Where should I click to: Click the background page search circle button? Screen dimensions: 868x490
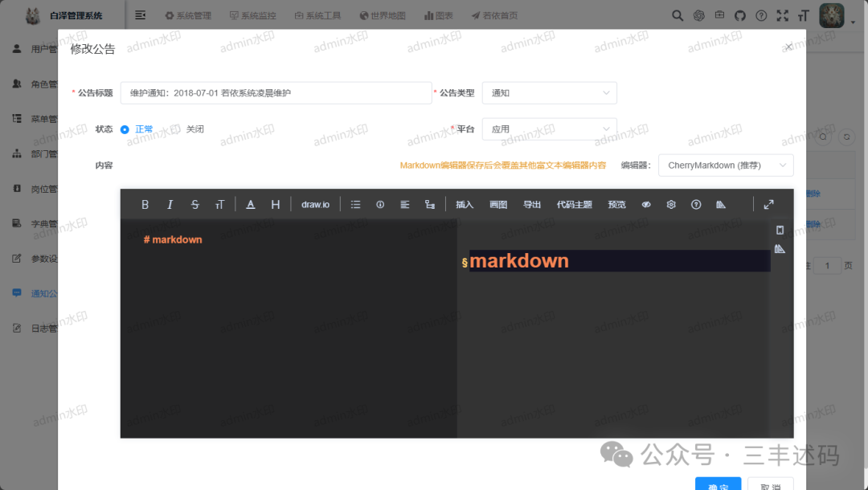[x=823, y=137]
